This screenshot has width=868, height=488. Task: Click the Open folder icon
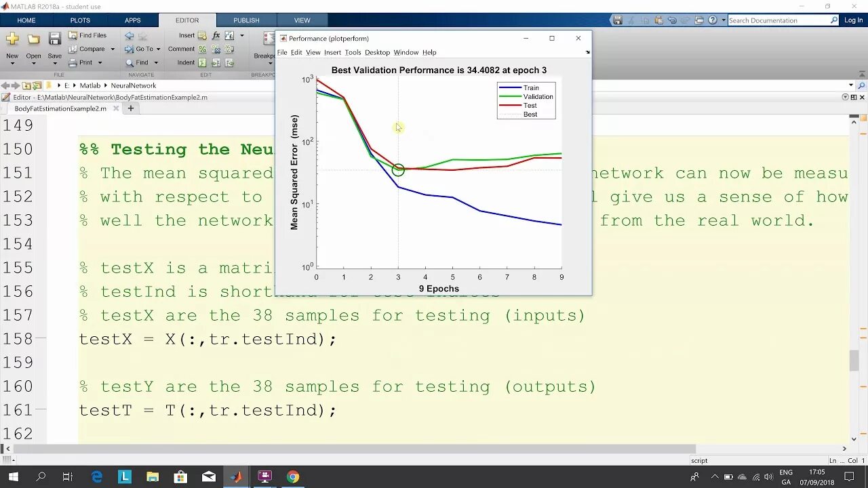point(33,39)
